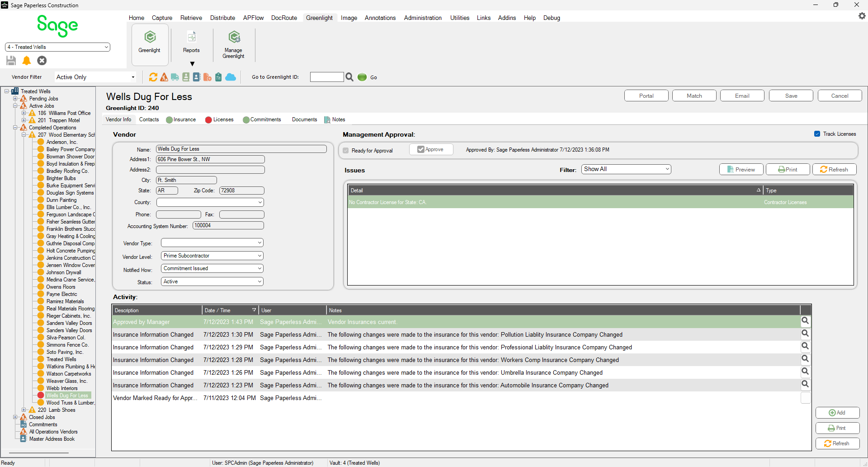The image size is (868, 467).
Task: Click the activity Print button
Action: pos(838,428)
